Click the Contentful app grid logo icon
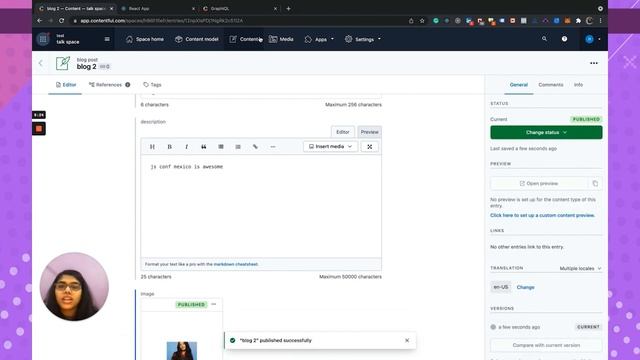Screen dimensions: 640x360 pyautogui.click(x=43, y=39)
